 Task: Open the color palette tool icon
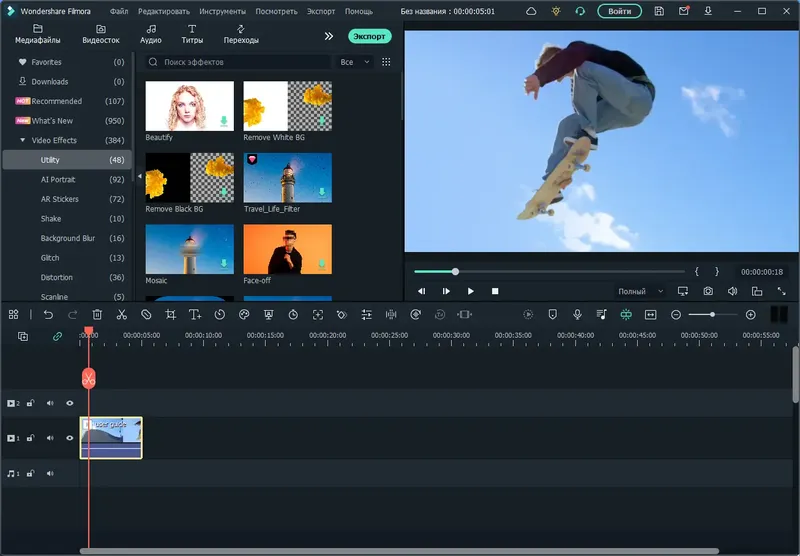(244, 314)
